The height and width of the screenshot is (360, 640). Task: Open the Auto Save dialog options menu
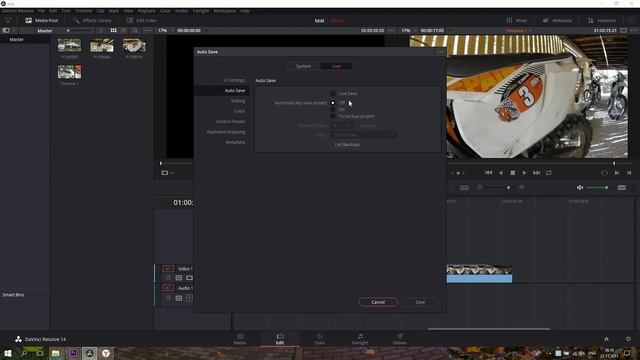coord(440,52)
